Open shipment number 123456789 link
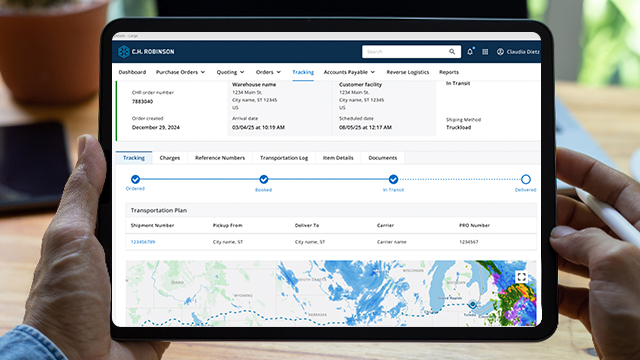640x360 pixels. (x=143, y=242)
